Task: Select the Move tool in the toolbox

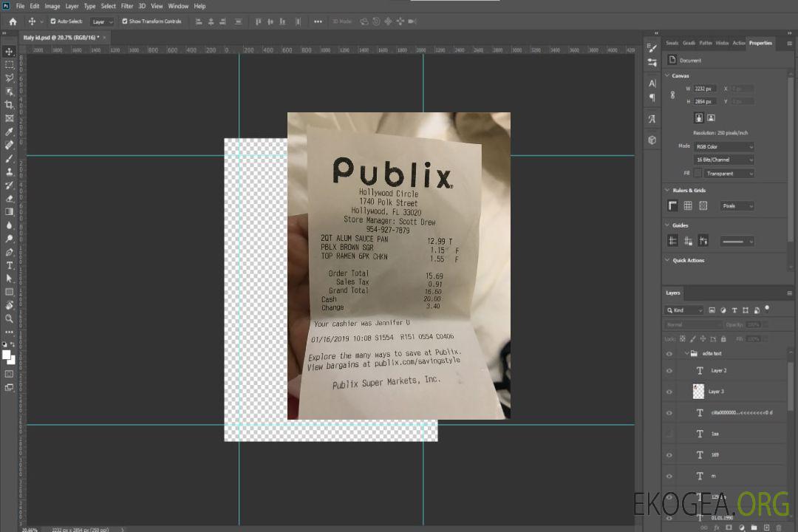Action: point(9,52)
